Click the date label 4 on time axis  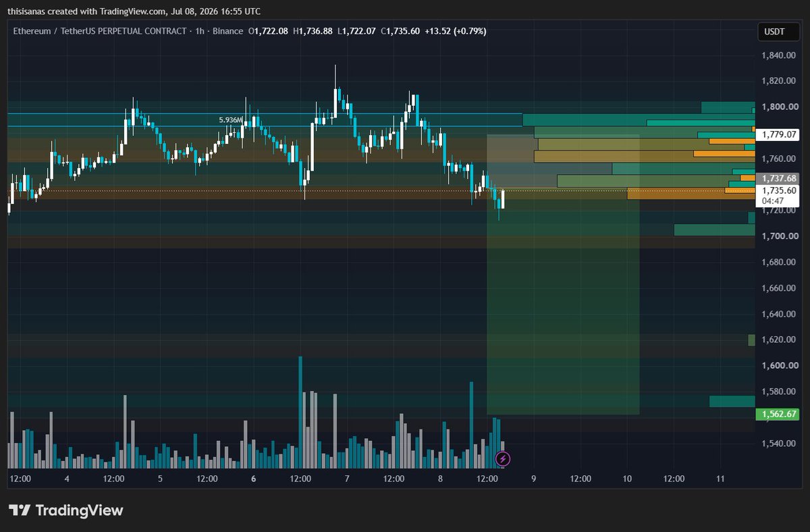point(67,479)
